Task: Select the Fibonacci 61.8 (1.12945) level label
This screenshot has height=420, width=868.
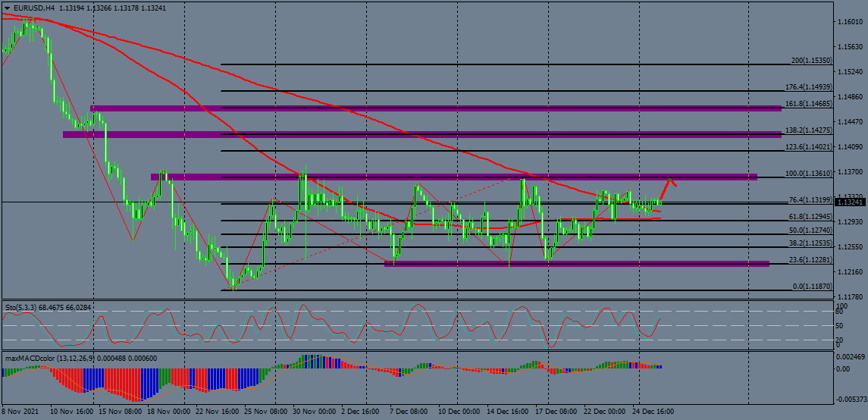Action: (x=810, y=217)
